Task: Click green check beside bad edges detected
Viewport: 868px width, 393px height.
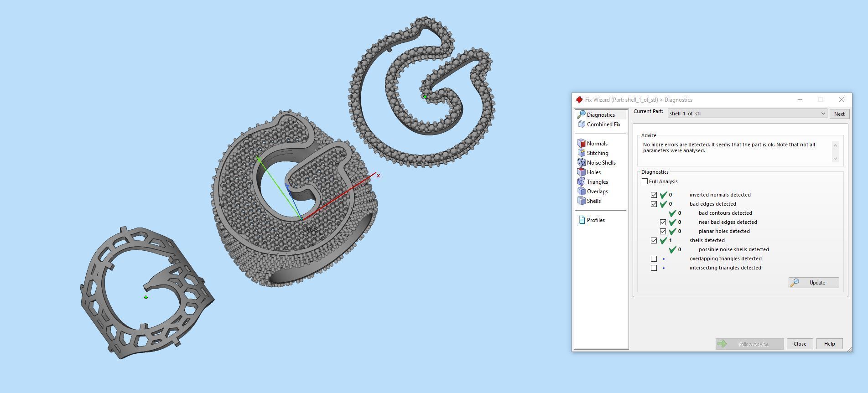Action: pyautogui.click(x=664, y=204)
